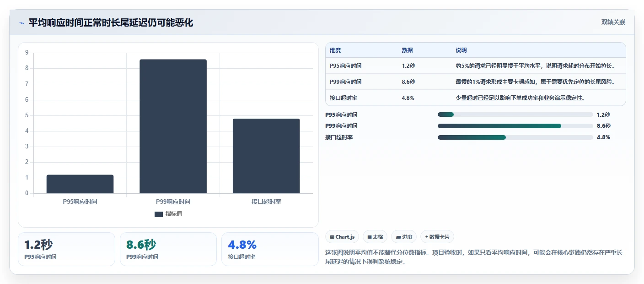Screen dimensions: 644x284
Task: Click the legend color box for 指标值
Action: pos(159,214)
